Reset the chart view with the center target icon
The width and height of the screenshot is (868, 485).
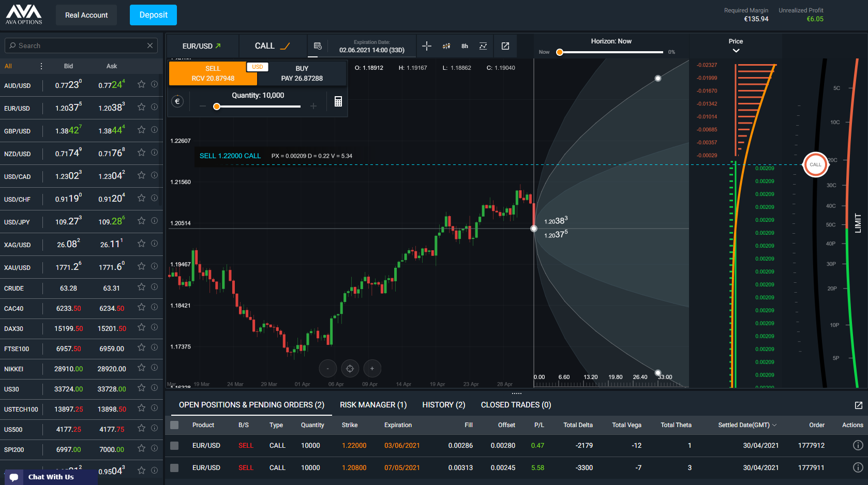pos(350,369)
